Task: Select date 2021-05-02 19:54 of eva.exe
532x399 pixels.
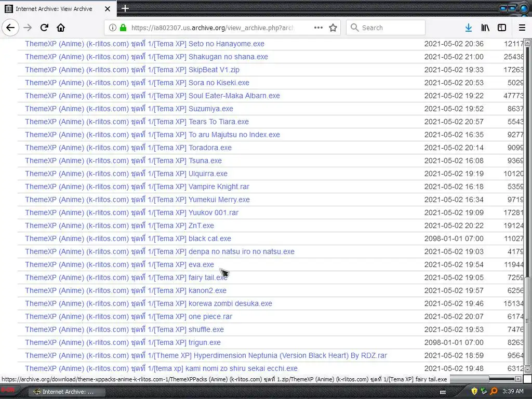Action: click(x=454, y=264)
